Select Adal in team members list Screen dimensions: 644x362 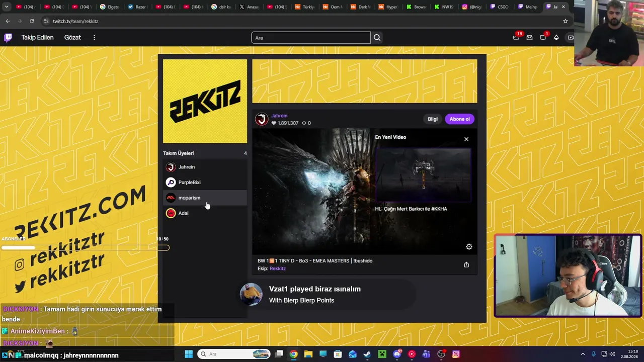click(205, 213)
